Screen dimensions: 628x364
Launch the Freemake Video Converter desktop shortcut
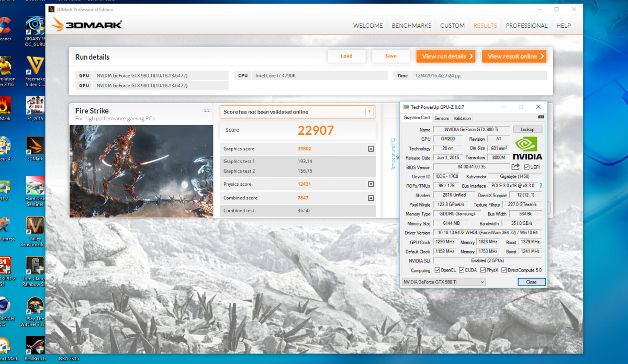(x=35, y=72)
